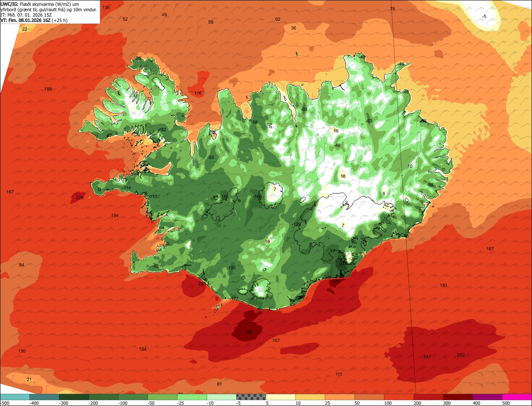
Task: Click the -80 flux value
Action: tap(303, 109)
